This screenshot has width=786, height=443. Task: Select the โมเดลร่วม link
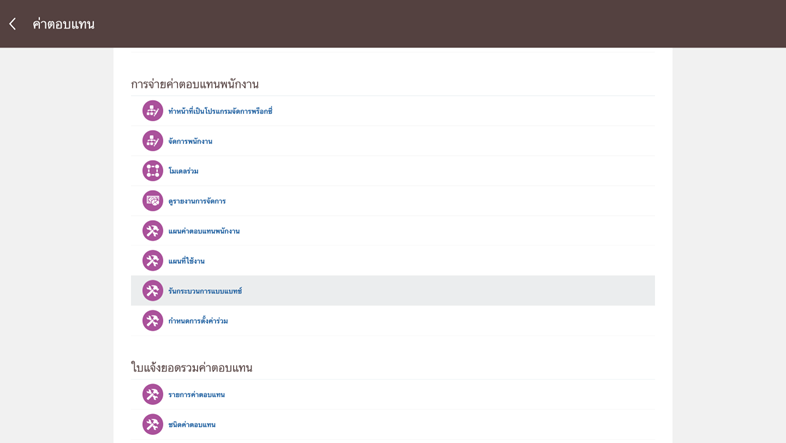click(x=183, y=172)
